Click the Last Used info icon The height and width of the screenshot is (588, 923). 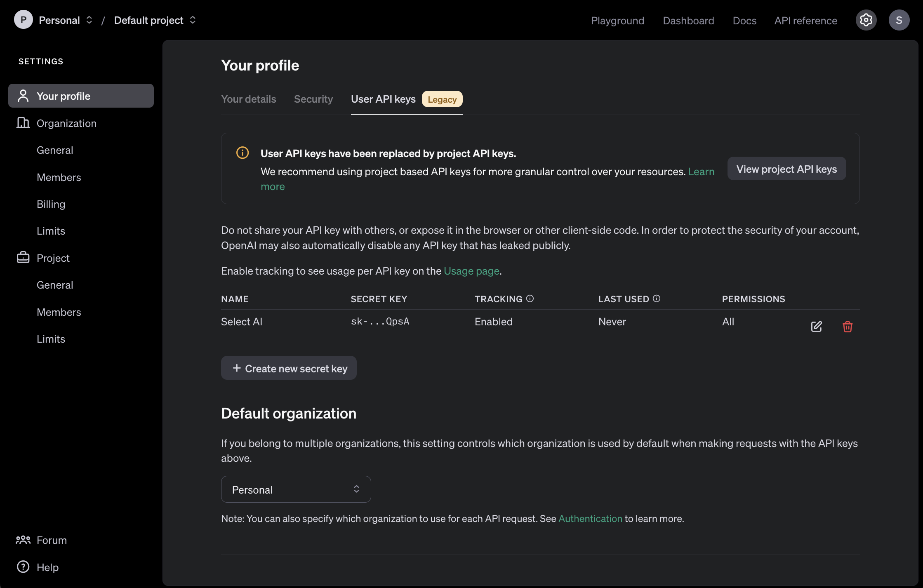tap(657, 299)
